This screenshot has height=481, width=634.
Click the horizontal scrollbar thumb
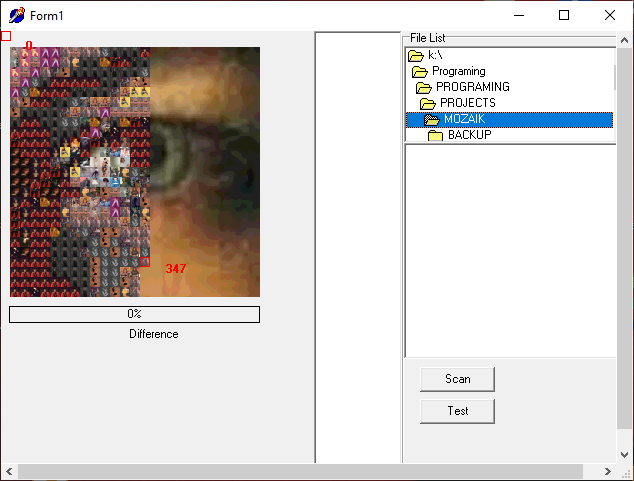pos(300,471)
